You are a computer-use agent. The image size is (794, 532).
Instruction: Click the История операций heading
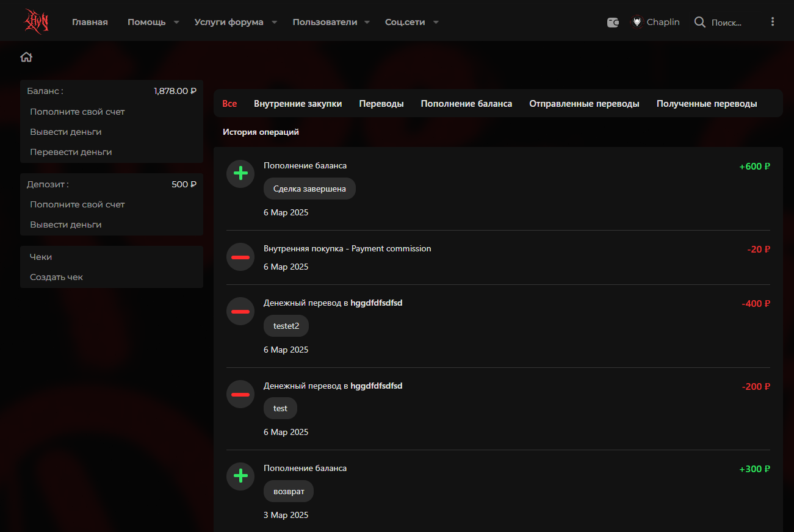tap(261, 132)
